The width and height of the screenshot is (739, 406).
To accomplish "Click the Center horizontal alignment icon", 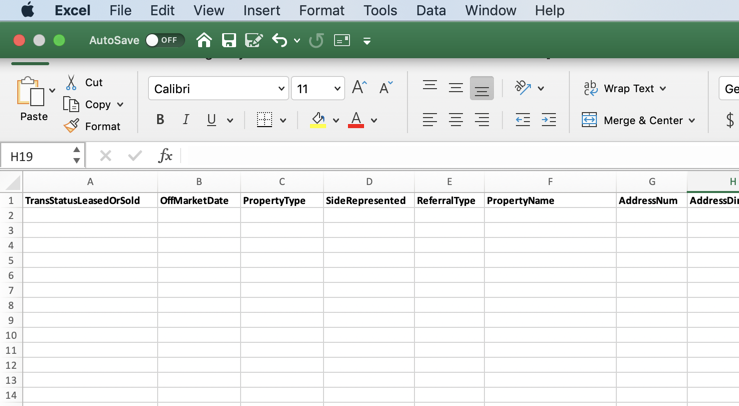I will click(x=455, y=120).
